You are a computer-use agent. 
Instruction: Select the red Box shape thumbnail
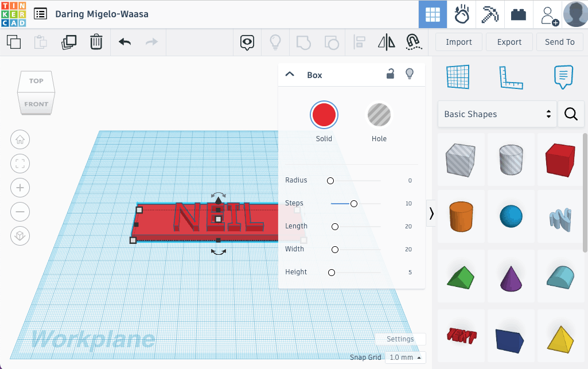pyautogui.click(x=559, y=159)
